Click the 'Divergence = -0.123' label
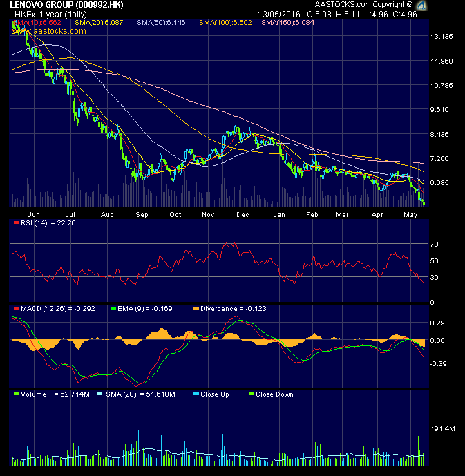The image size is (465, 476). point(234,309)
